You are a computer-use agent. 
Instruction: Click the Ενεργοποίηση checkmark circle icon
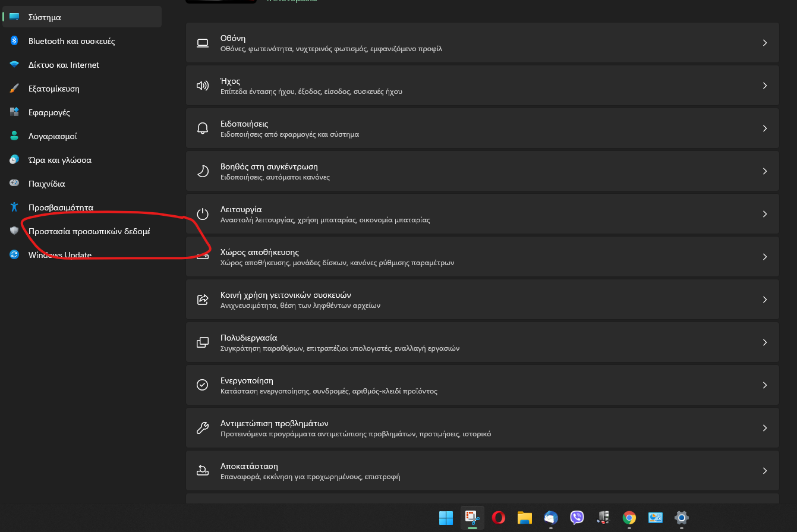[203, 385]
